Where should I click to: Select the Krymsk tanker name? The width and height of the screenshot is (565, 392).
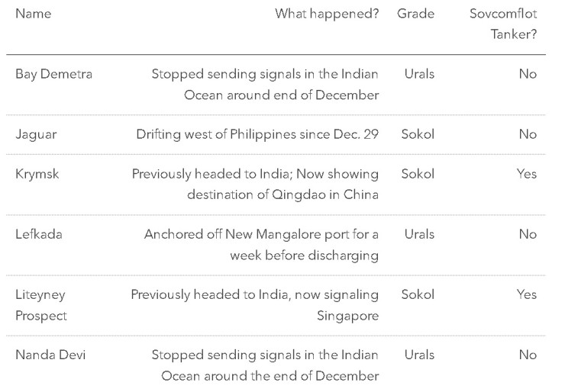click(x=37, y=174)
